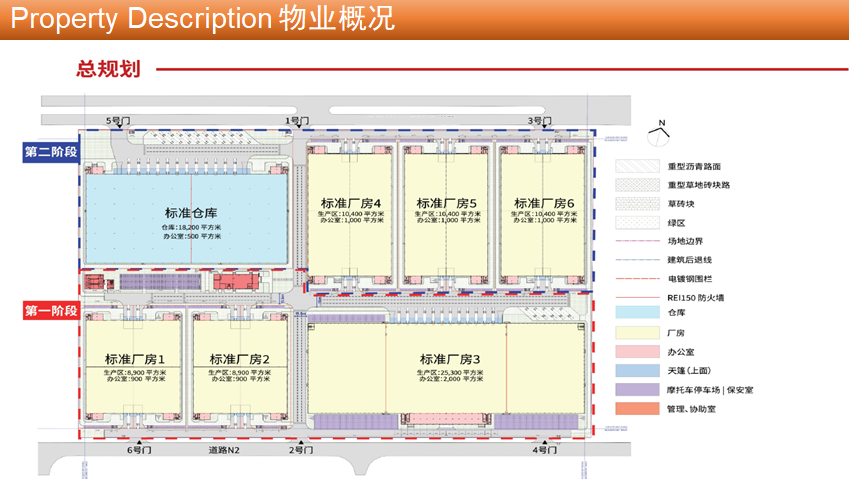Select the blue 仓库 legend swatch
Screen dimensions: 850x480
coord(634,313)
